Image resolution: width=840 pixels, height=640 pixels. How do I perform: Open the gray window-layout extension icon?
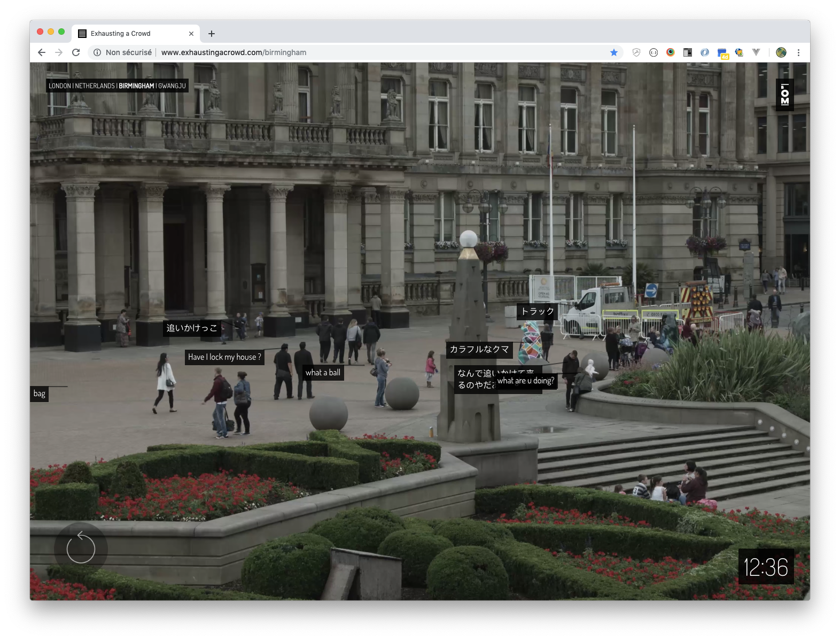point(688,52)
